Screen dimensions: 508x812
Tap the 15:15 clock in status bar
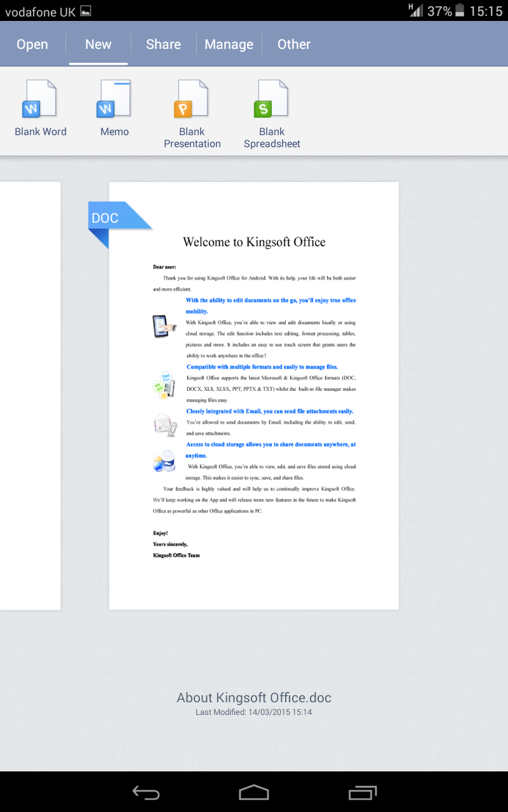point(486,11)
